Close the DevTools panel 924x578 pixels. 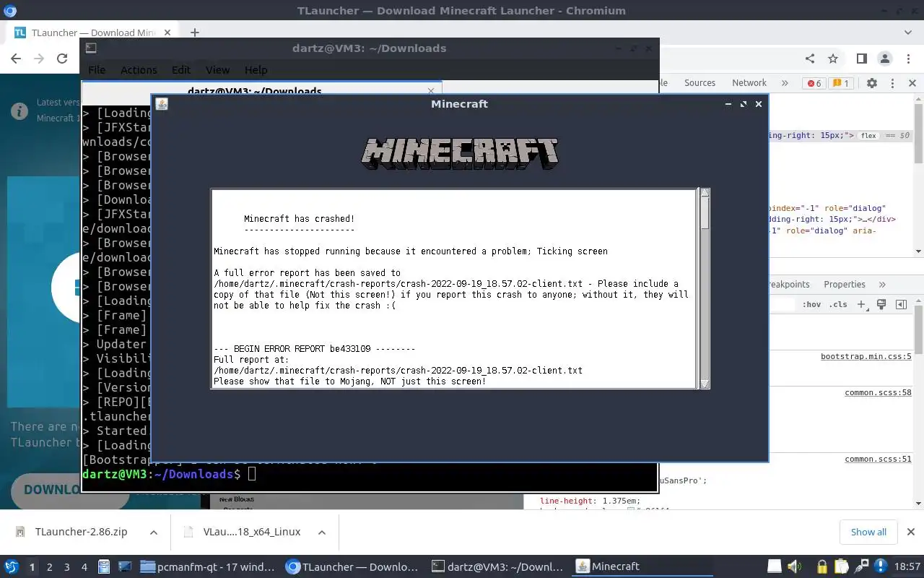pos(912,83)
